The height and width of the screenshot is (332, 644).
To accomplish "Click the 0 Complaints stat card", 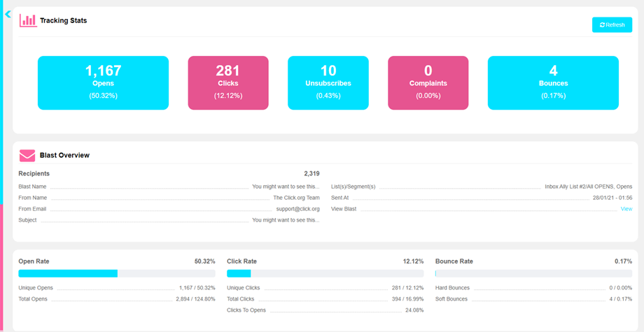I will click(x=428, y=82).
